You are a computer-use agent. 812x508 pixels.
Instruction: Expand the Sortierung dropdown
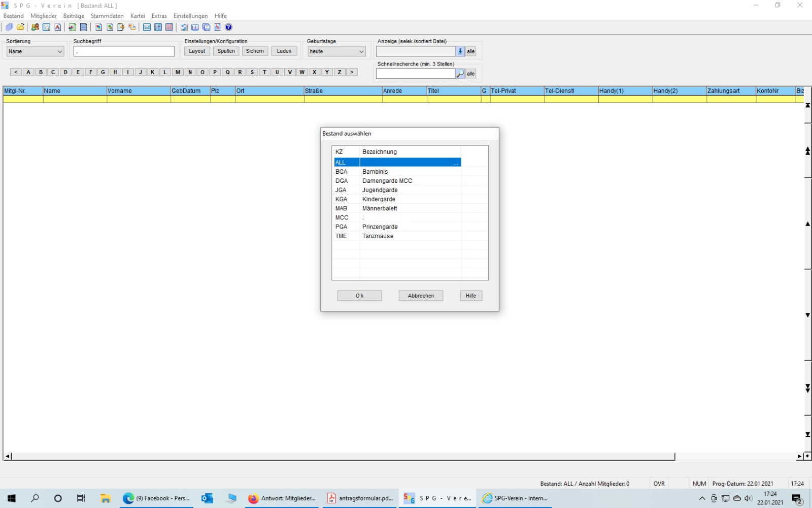point(59,51)
